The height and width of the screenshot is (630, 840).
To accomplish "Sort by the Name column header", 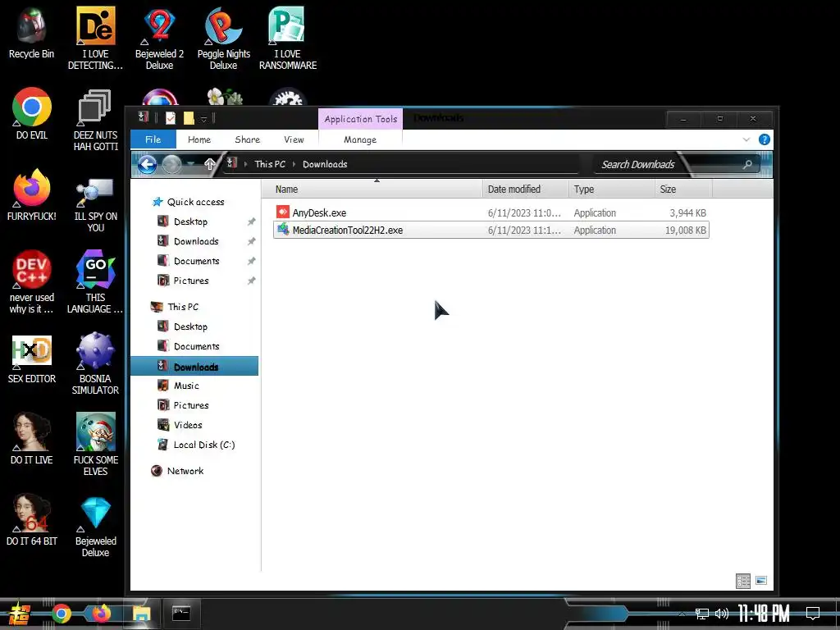I will 372,189.
